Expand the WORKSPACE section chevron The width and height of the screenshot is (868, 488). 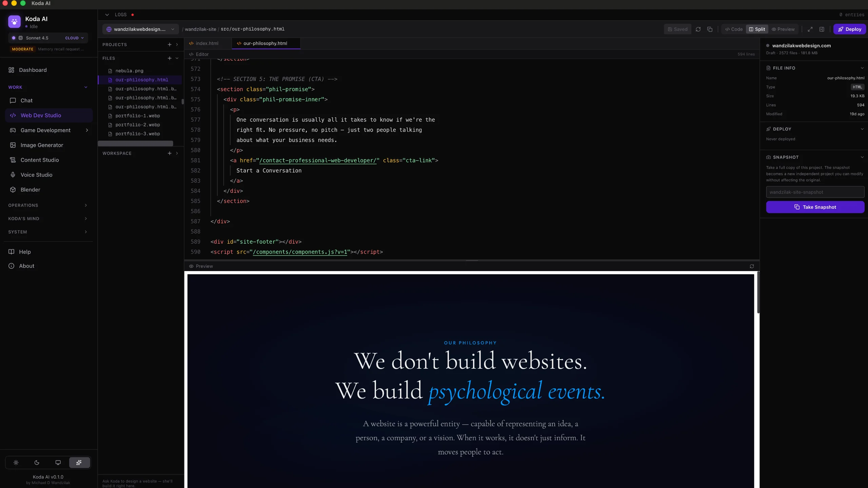tap(177, 153)
